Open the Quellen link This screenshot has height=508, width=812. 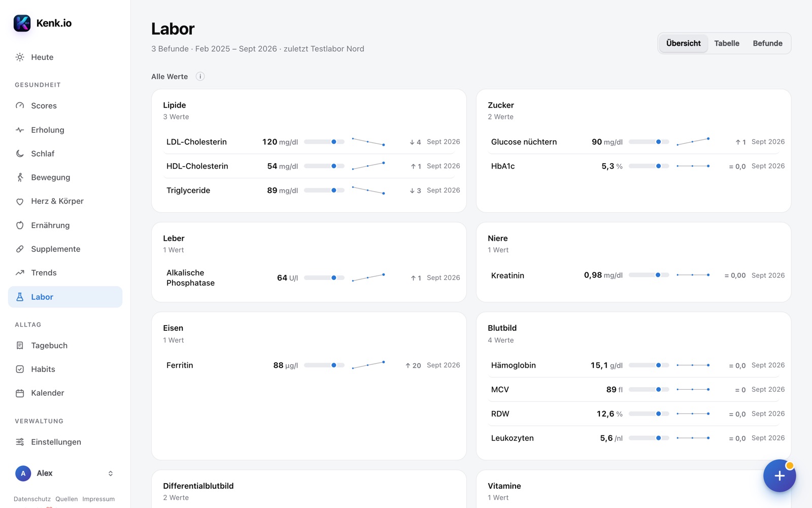tap(66, 499)
